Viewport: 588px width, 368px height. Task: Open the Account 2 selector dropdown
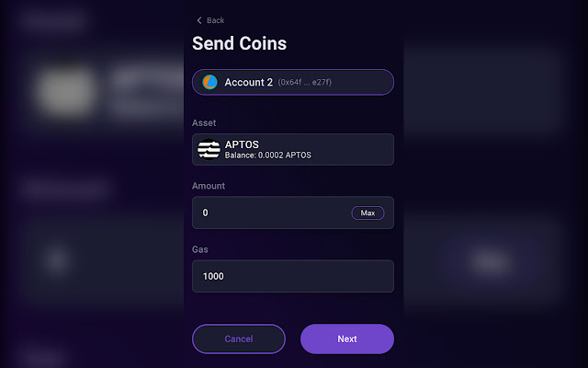(293, 82)
